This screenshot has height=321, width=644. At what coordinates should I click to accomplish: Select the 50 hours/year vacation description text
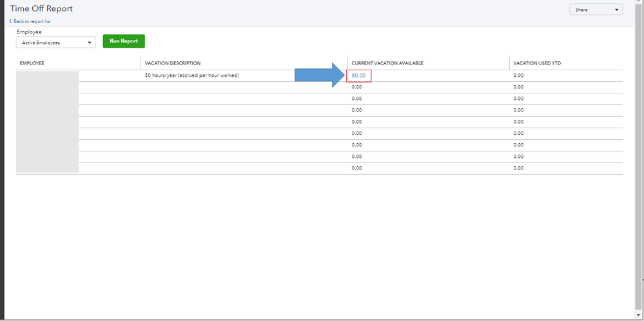[x=192, y=75]
